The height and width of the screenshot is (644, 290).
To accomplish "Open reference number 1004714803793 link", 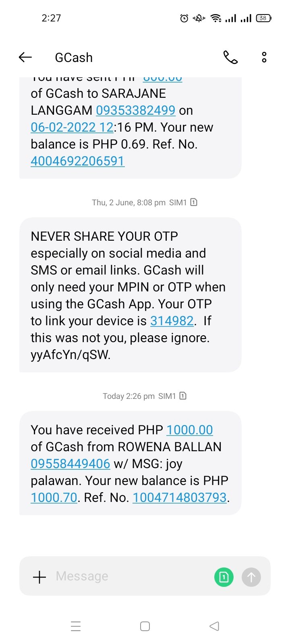I will pos(180,497).
